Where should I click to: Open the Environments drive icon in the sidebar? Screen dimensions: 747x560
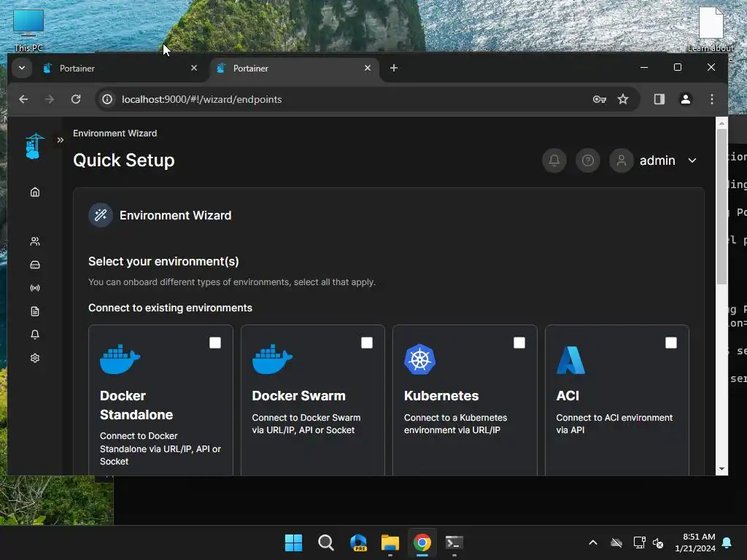click(35, 265)
